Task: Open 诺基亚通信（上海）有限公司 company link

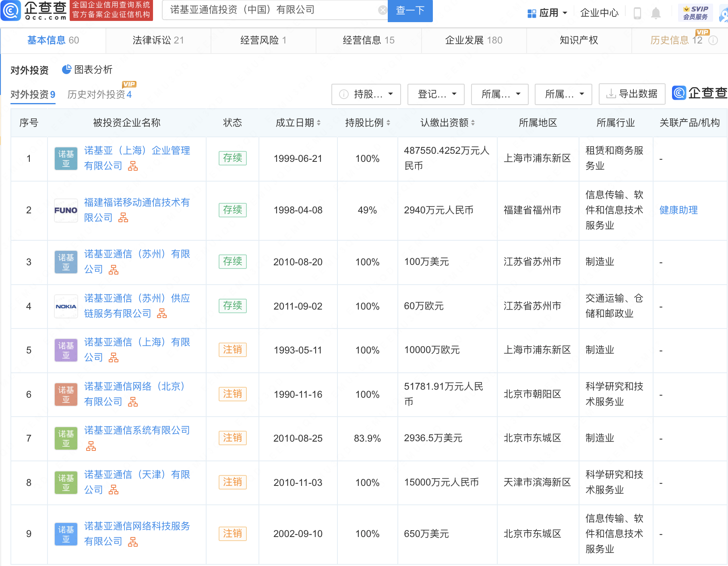Action: (x=137, y=350)
